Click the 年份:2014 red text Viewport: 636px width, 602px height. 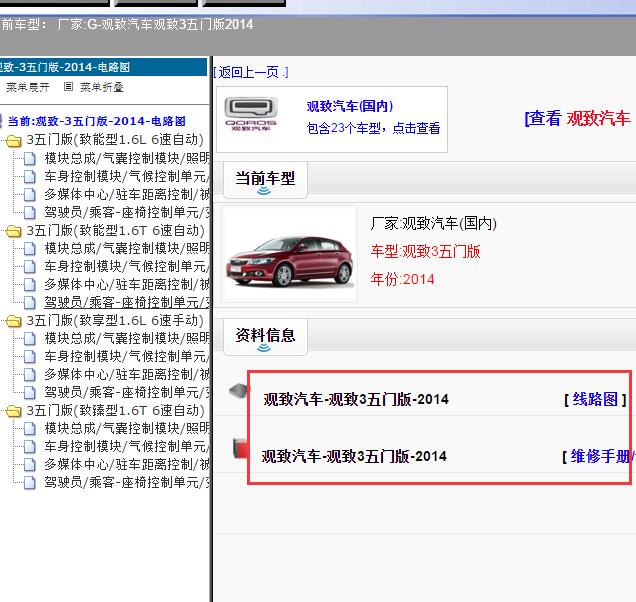point(402,280)
